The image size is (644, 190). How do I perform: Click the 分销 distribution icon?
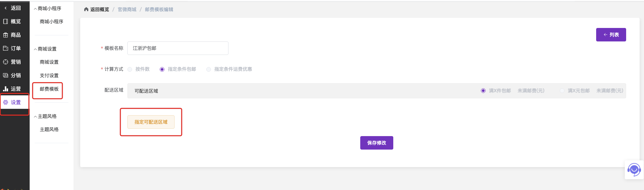(x=5, y=75)
